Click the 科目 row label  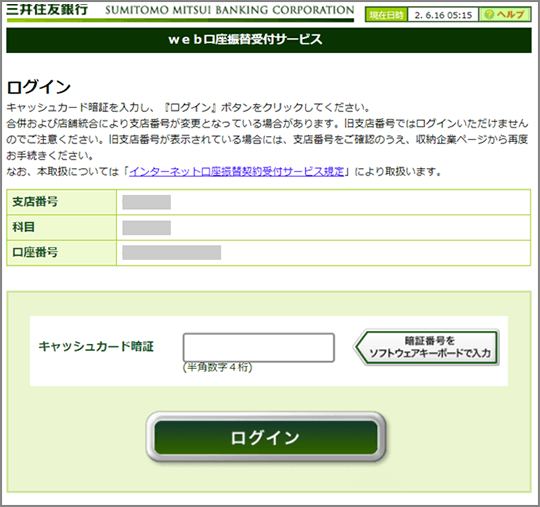(23, 227)
